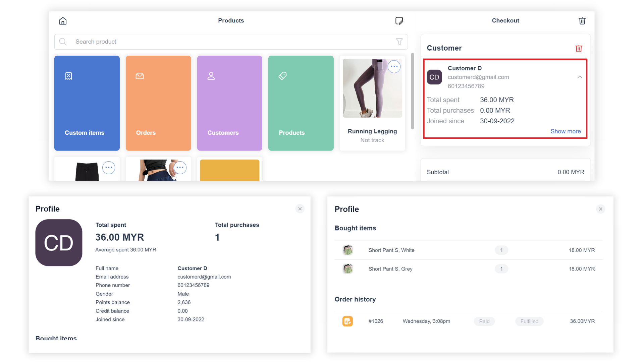Open more options on black shorts card

(109, 168)
